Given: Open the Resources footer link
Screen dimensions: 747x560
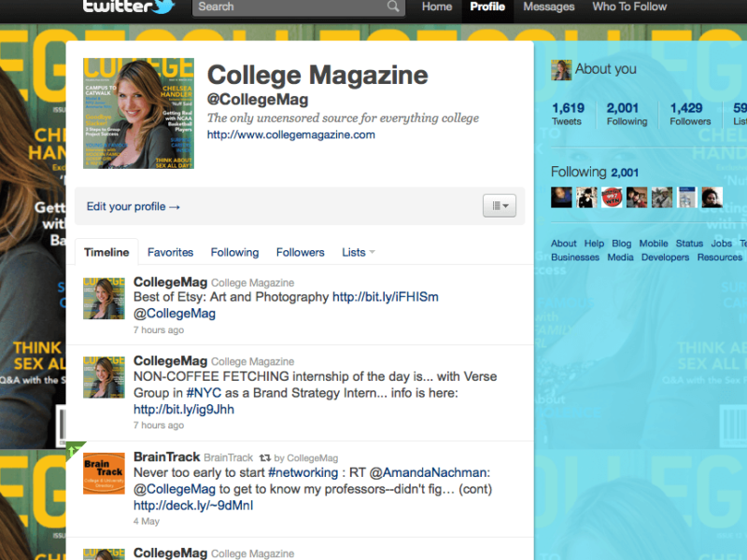Looking at the screenshot, I should coord(719,258).
